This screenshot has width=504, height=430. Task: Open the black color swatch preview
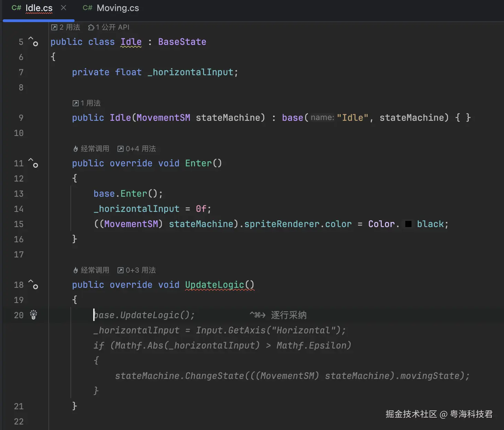tap(408, 224)
